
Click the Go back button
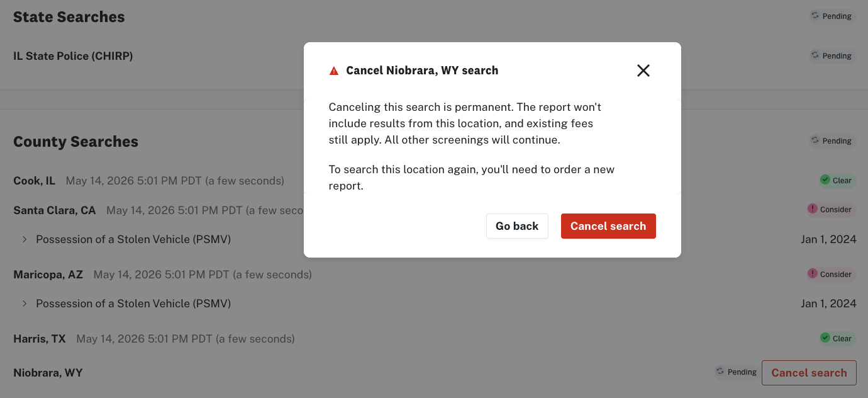click(x=517, y=226)
